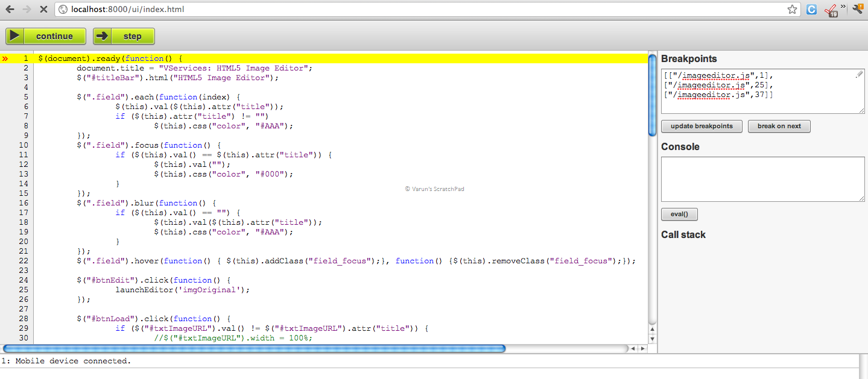Focus the Breakpoints text area
The width and height of the screenshot is (868, 379).
point(763,91)
